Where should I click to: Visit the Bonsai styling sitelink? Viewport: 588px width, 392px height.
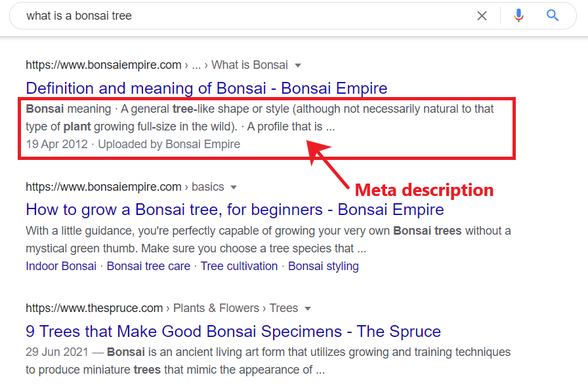324,266
